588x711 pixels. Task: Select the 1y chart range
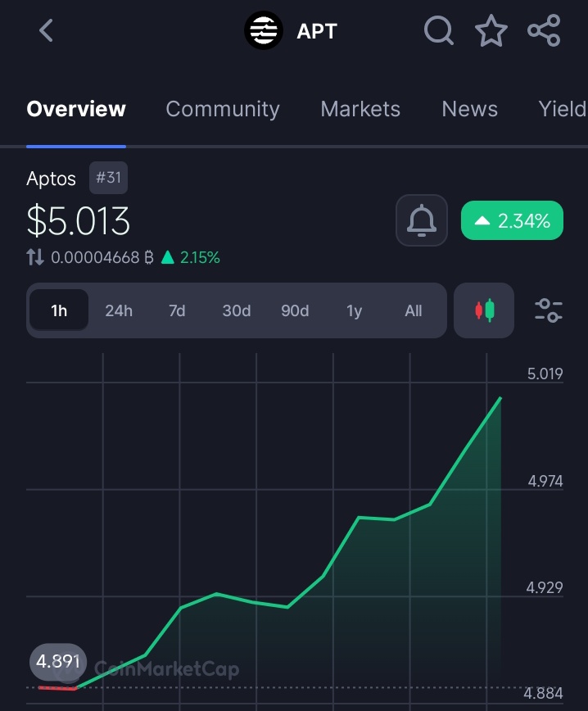(354, 311)
